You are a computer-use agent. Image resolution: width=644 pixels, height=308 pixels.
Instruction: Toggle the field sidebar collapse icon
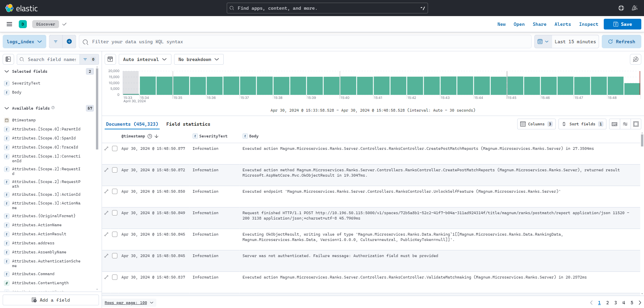coord(8,59)
